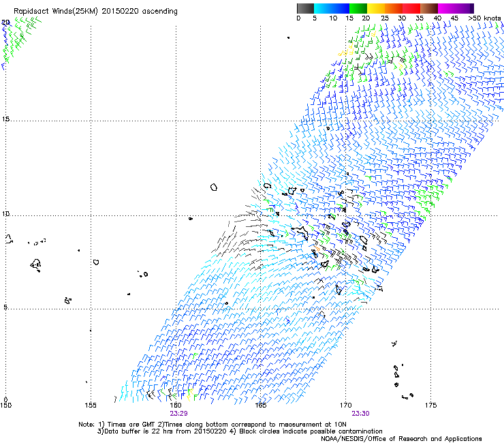Click the Rapidscat Winds(25KM) 20150220 ascending title
This screenshot has height=443, width=504.
pos(95,12)
